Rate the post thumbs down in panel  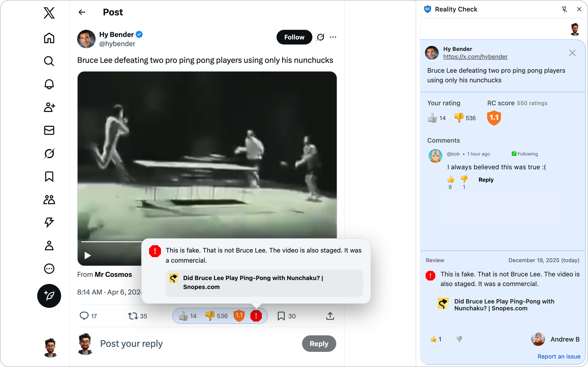click(459, 118)
